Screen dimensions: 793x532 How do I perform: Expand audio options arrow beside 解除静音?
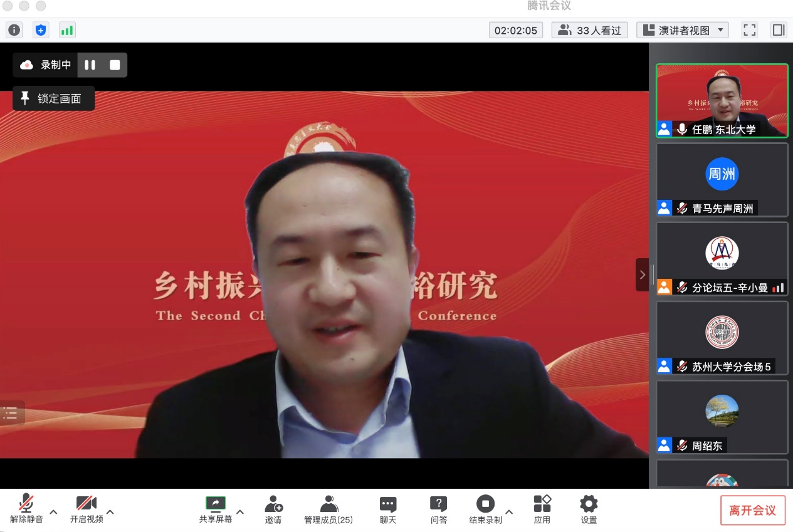click(x=53, y=512)
